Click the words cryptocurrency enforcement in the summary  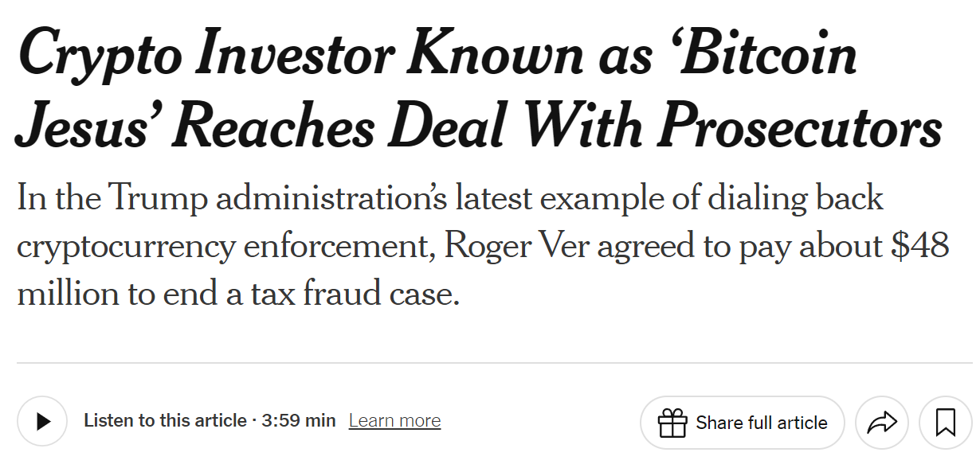click(221, 246)
